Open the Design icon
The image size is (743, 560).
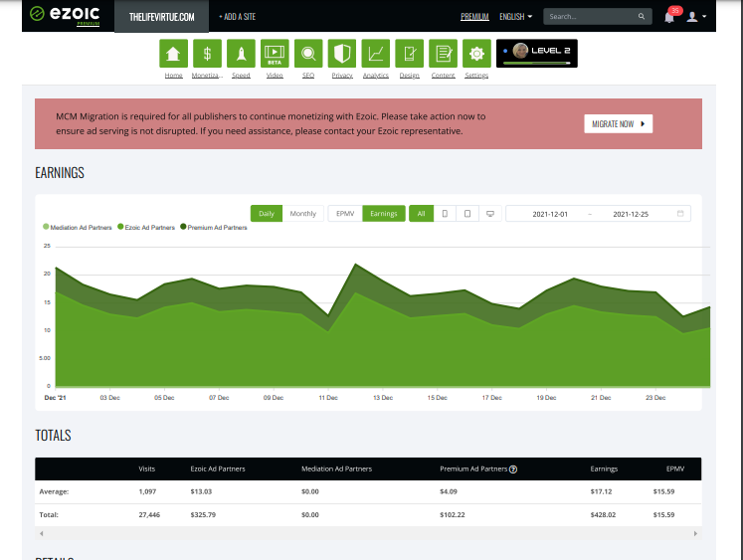[x=409, y=54]
